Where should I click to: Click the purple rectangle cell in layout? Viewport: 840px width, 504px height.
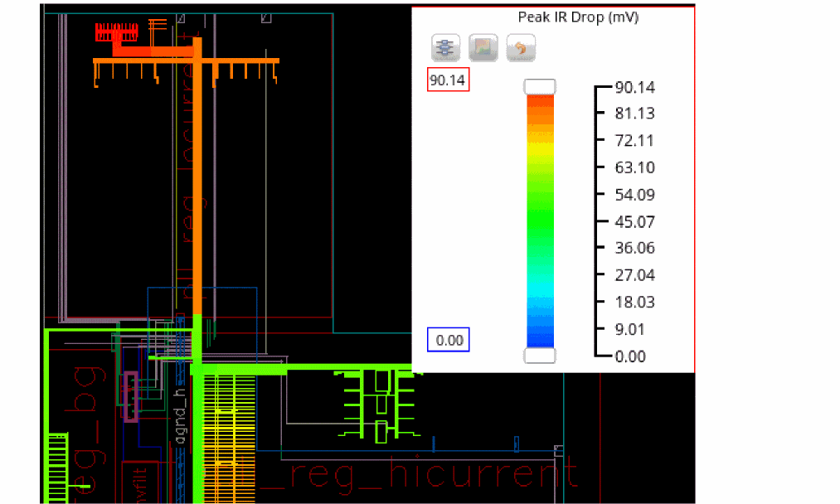[x=131, y=396]
